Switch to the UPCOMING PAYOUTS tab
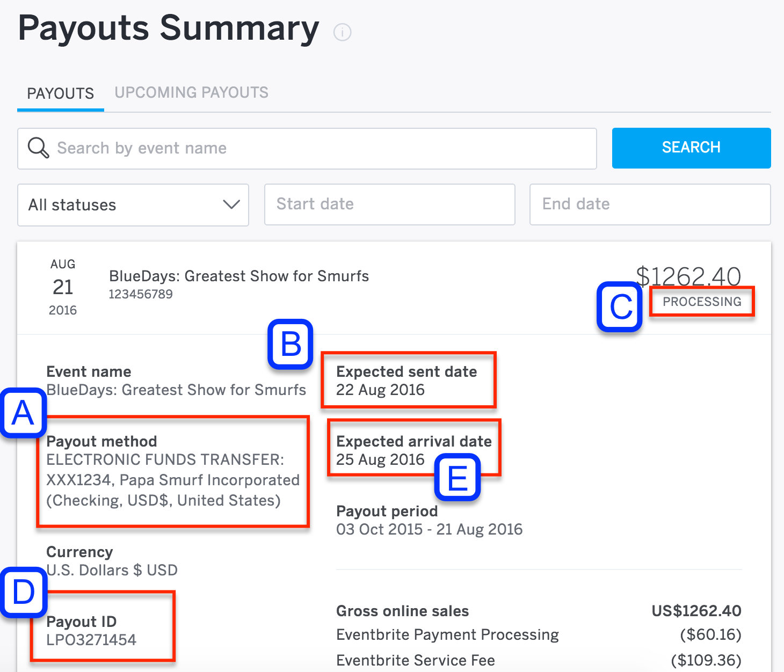 click(x=191, y=92)
